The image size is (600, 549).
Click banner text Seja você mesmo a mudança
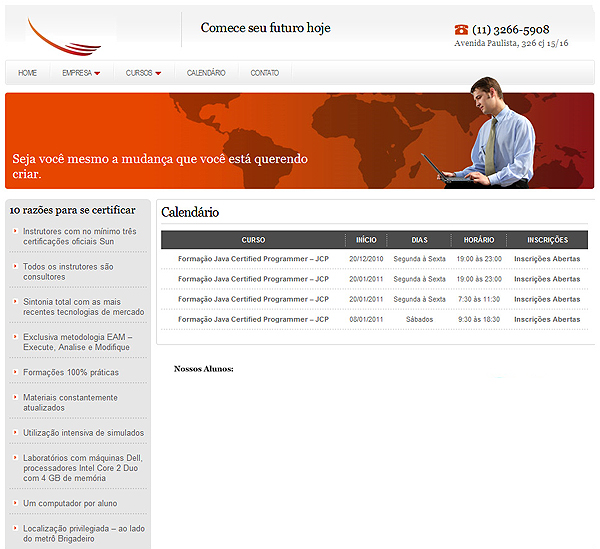pyautogui.click(x=160, y=166)
